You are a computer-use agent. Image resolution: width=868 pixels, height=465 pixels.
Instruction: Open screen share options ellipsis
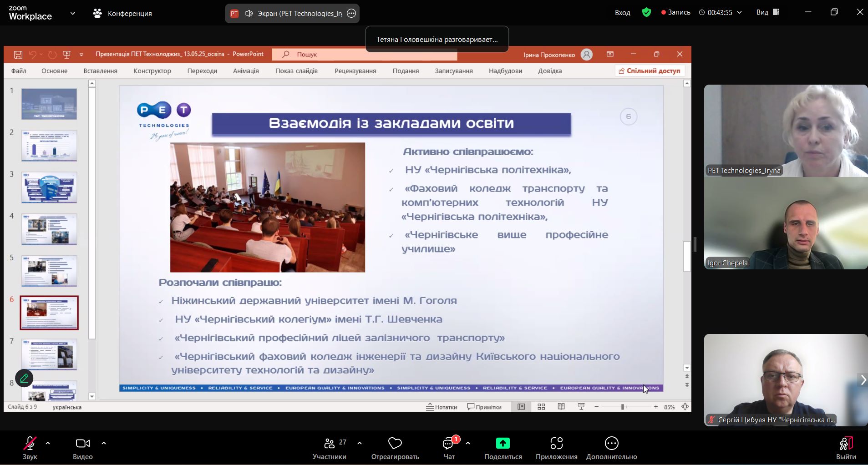coord(351,13)
